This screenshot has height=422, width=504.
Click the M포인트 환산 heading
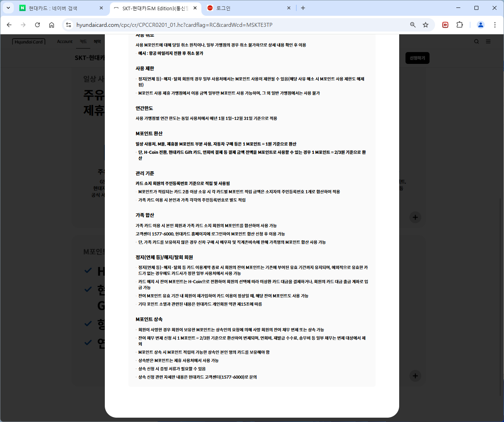click(x=149, y=134)
